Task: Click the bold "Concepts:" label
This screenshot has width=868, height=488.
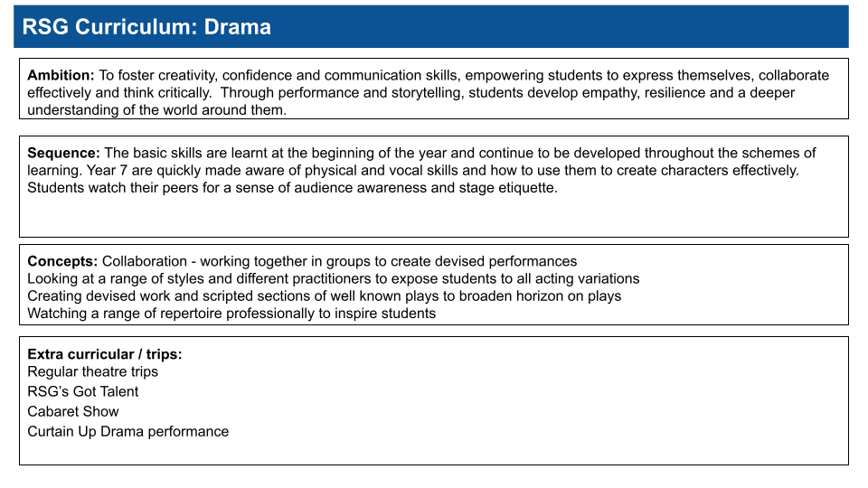Action: click(62, 261)
